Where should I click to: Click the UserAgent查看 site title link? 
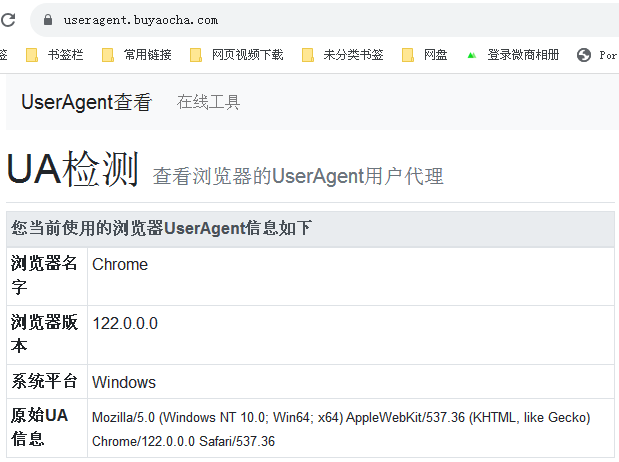(86, 102)
